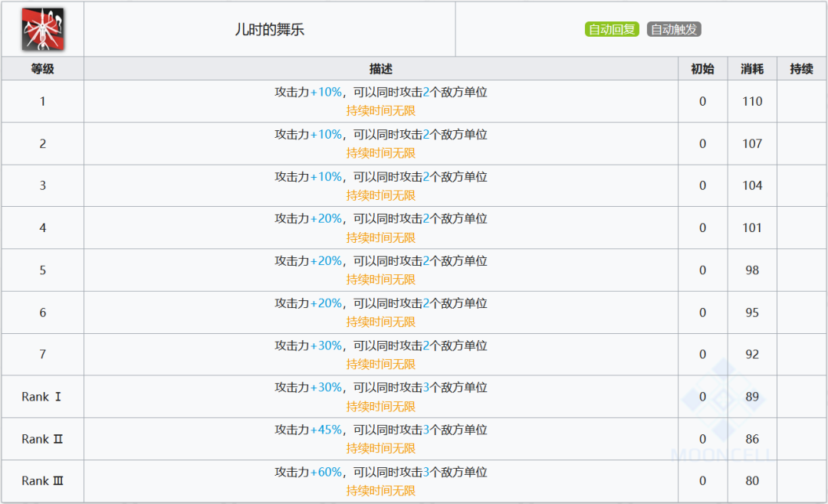The height and width of the screenshot is (504, 828).
Task: Click the 初始 column header
Action: coord(702,69)
